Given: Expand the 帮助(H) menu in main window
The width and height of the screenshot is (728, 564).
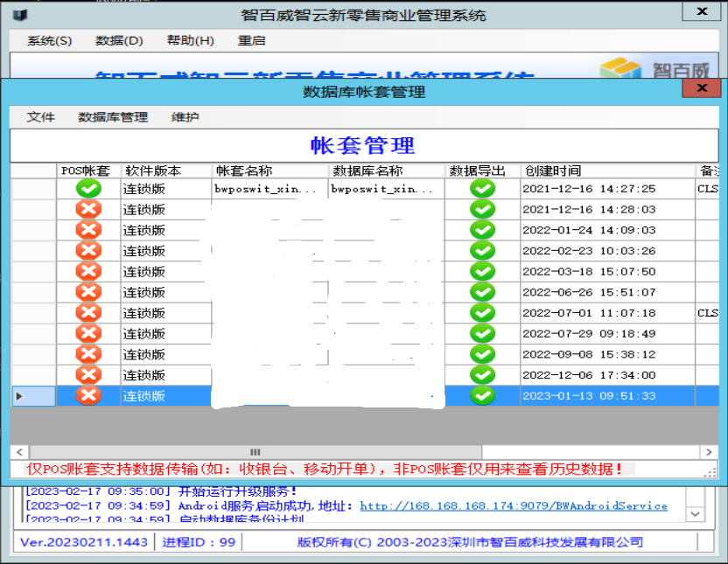Looking at the screenshot, I should coord(190,41).
